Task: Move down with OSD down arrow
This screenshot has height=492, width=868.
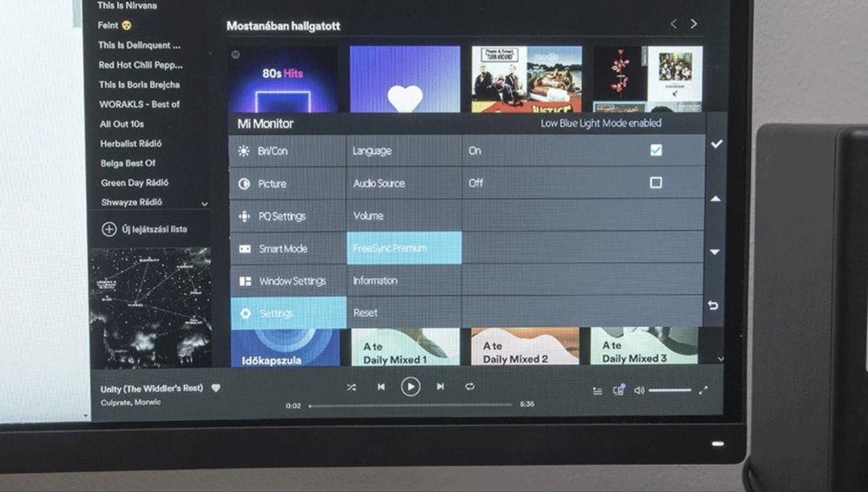Action: point(714,252)
